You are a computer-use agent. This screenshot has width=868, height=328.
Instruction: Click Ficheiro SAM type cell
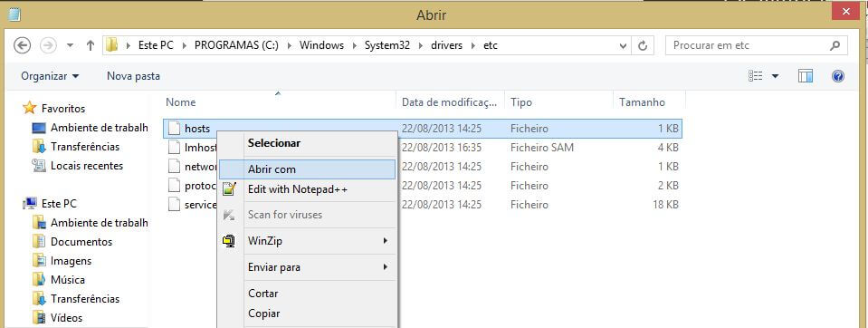tap(542, 148)
